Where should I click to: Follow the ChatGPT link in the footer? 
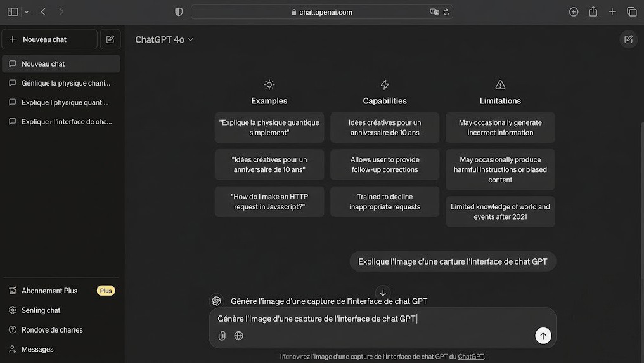[470, 357]
